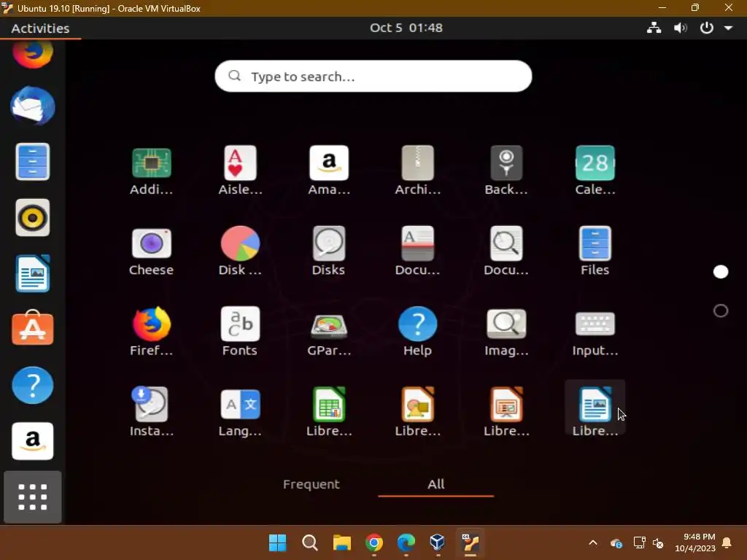Image resolution: width=747 pixels, height=560 pixels.
Task: Show hidden tray icons chevron
Action: [x=592, y=542]
